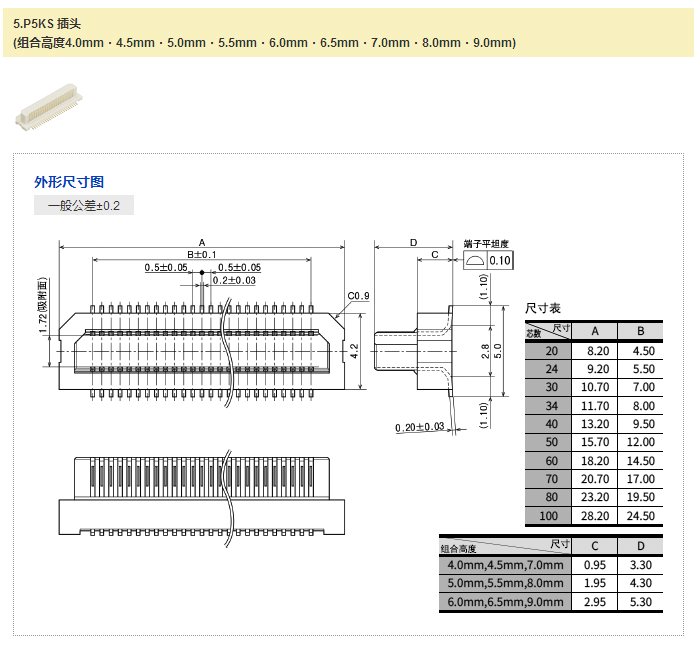This screenshot has height=653, width=697.
Task: Click the 0.10 flatness value box
Action: click(x=500, y=261)
